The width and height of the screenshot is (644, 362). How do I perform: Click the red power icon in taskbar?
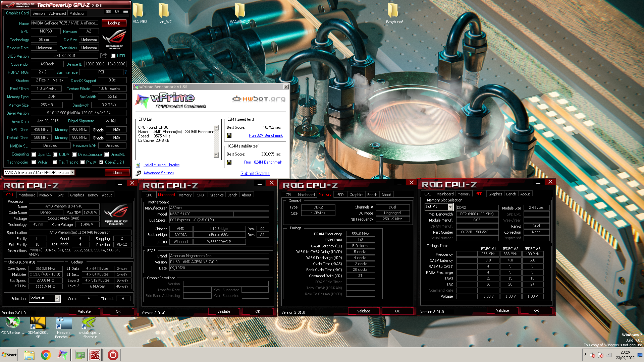tap(113, 355)
